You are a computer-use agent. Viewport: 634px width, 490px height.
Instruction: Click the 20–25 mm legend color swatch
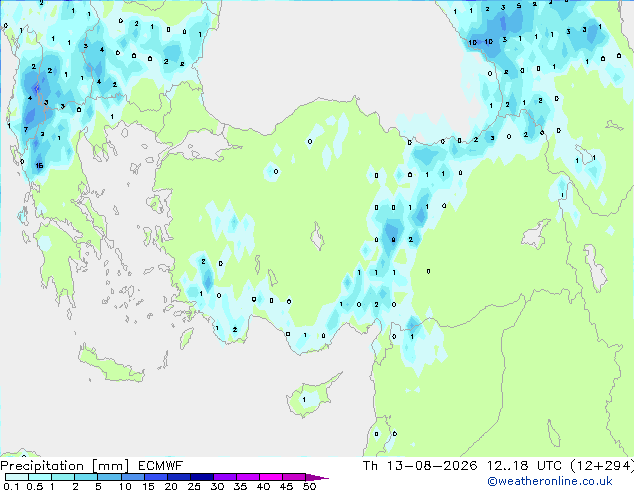point(178,477)
